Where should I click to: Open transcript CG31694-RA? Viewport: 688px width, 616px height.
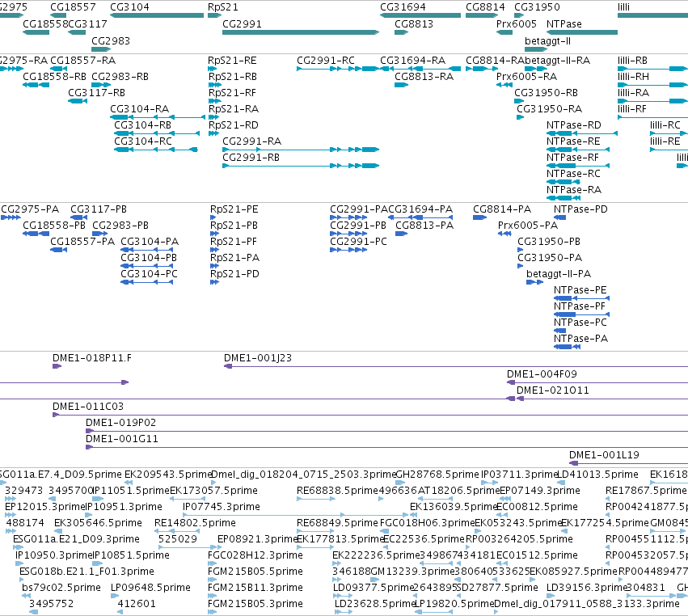413,60
